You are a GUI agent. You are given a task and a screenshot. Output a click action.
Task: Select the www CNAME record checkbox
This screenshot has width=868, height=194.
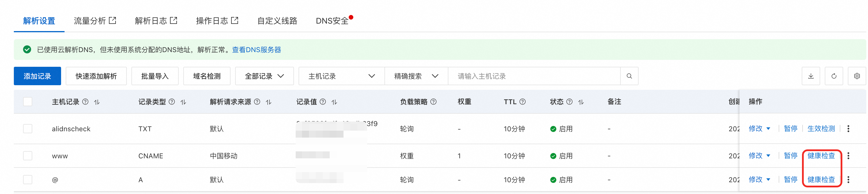28,156
